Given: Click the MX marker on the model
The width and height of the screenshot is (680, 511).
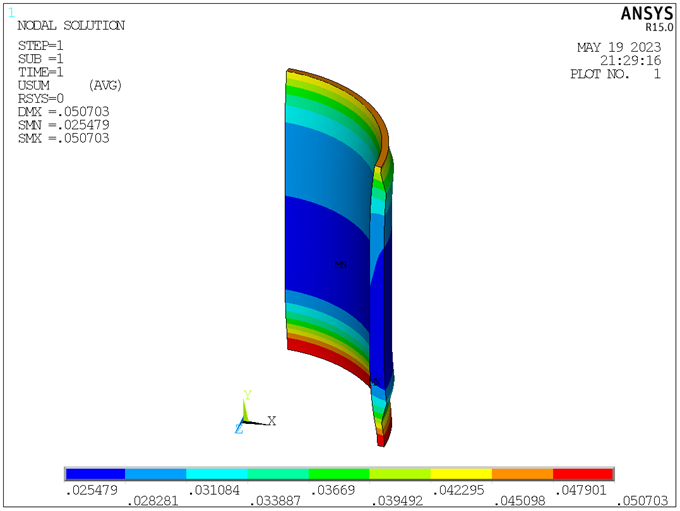Looking at the screenshot, I should (x=341, y=265).
